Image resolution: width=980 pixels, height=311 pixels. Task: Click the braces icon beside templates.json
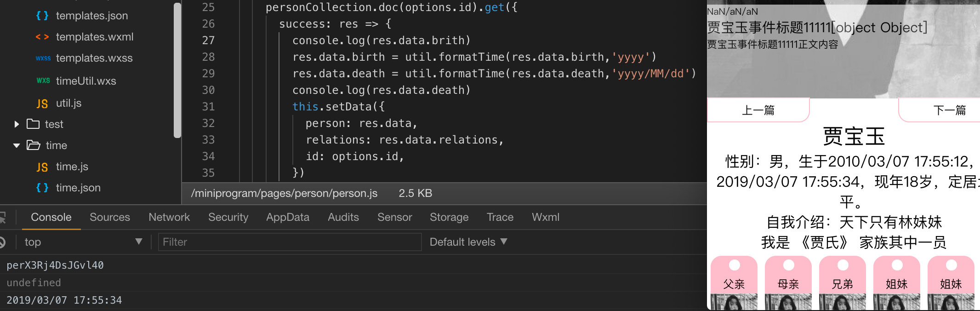(42, 16)
